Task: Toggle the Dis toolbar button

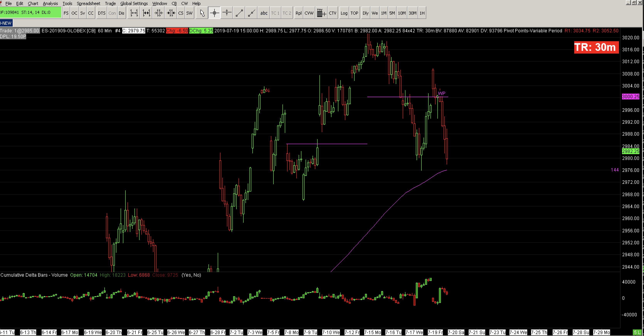Action: [122, 13]
